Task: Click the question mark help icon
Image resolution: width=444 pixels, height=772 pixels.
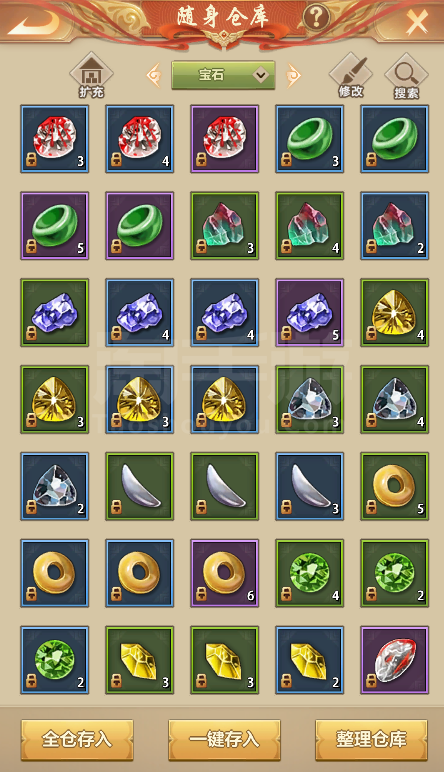Action: point(316,18)
